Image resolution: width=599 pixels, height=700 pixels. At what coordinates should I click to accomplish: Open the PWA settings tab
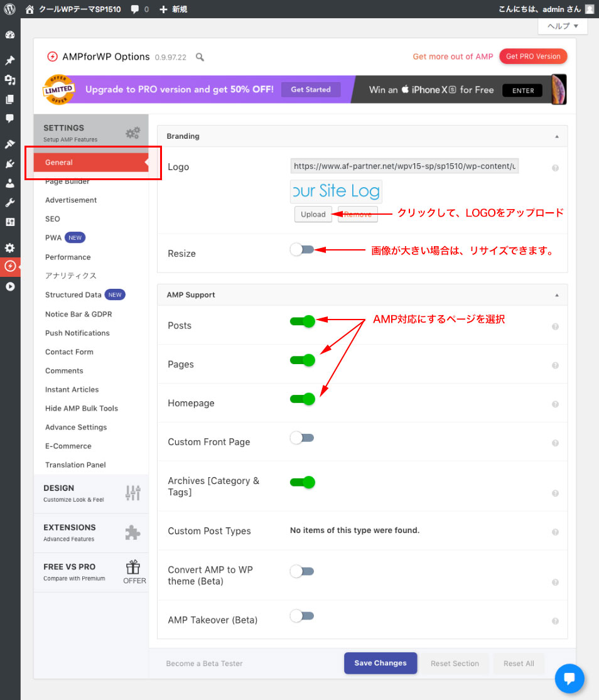[x=53, y=237]
